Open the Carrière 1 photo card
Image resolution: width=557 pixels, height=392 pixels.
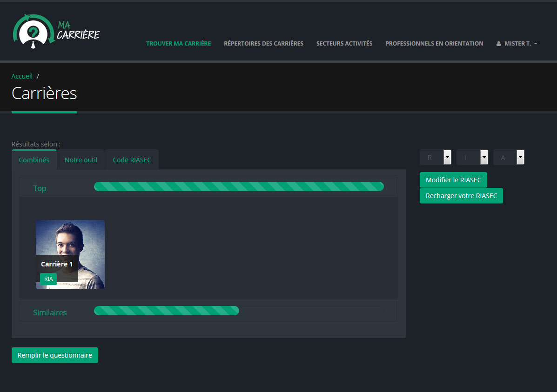point(70,254)
